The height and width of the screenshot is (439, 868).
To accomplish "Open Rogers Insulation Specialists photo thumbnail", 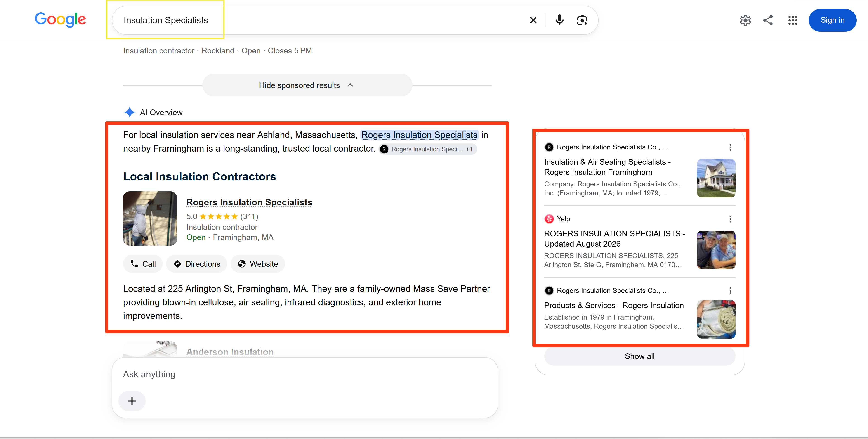I will coord(150,218).
